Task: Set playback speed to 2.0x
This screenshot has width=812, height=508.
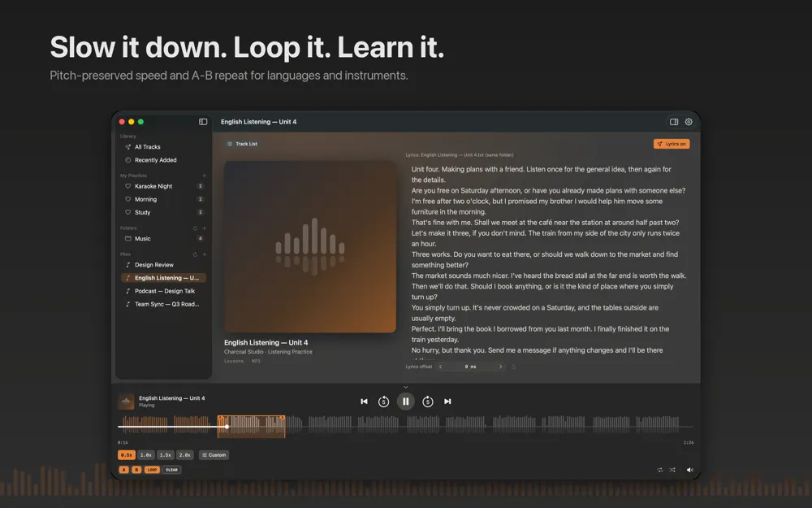Action: [x=185, y=455]
